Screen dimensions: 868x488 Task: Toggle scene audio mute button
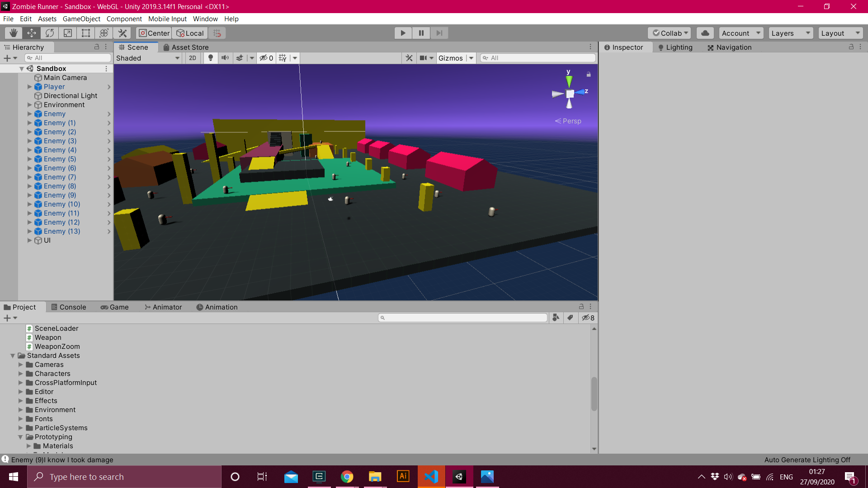(x=225, y=58)
